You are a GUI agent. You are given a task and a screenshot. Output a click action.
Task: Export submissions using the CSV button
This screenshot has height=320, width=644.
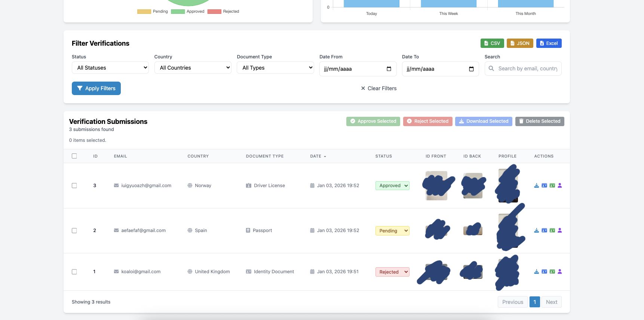[492, 43]
